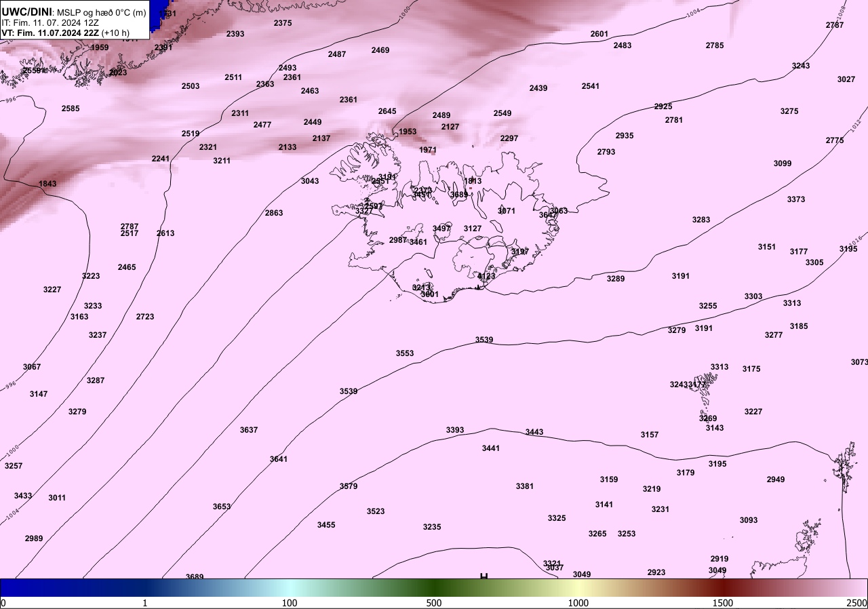Click the value 3127 over Iceland

[473, 229]
